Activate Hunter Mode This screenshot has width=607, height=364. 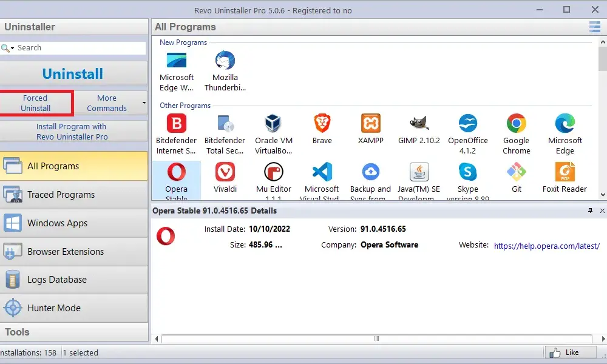tap(73, 308)
